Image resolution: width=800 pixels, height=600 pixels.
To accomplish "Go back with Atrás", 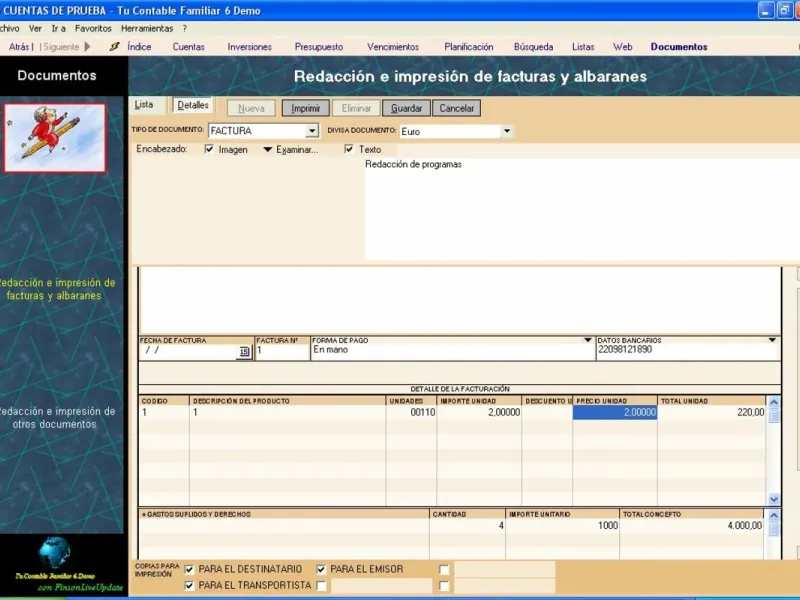I will [19, 47].
